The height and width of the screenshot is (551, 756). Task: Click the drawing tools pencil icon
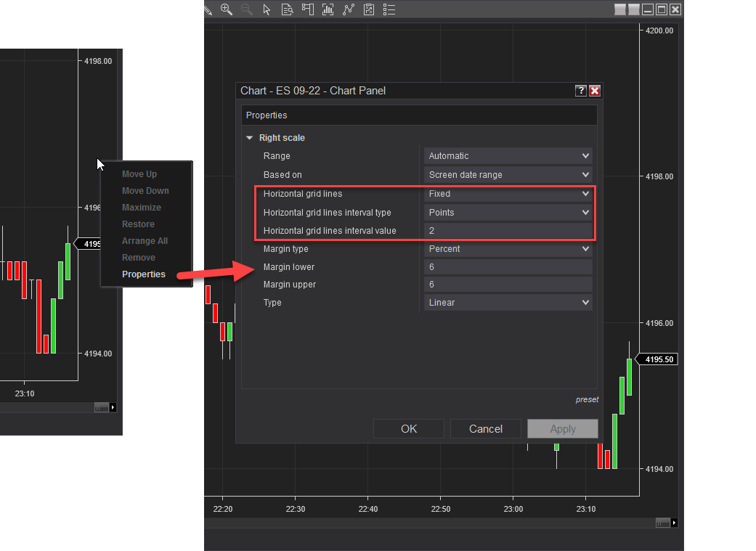coord(208,9)
